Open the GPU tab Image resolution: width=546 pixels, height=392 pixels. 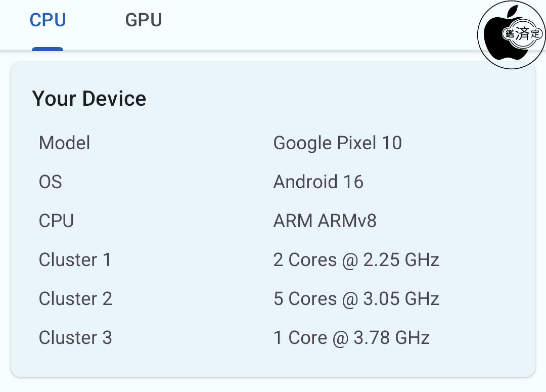click(144, 21)
